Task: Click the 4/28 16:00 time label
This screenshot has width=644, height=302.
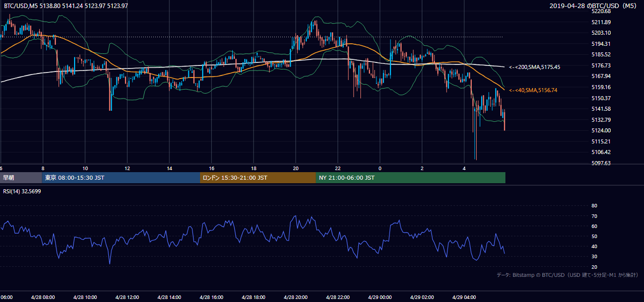Action: click(x=212, y=297)
